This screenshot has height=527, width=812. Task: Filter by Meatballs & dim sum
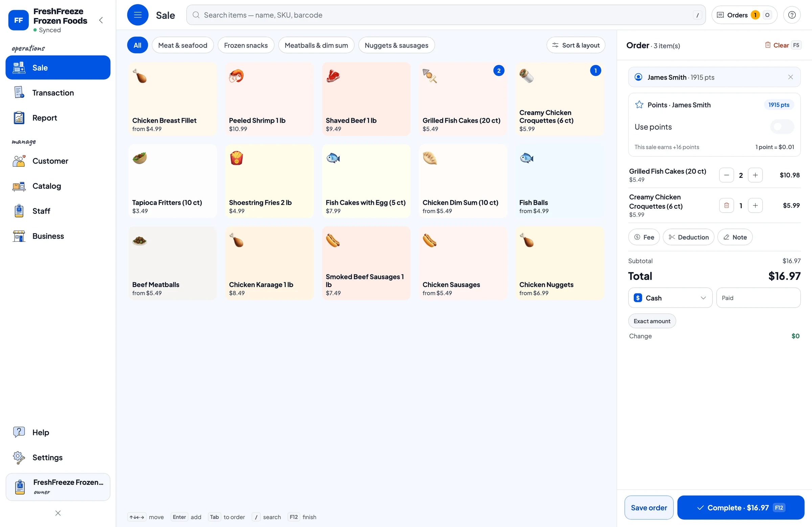[316, 45]
